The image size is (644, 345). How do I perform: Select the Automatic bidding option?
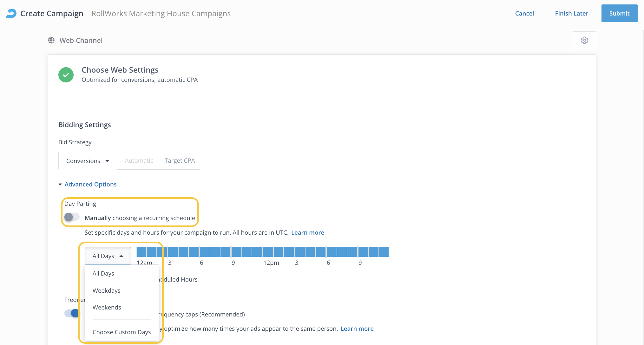tap(139, 161)
